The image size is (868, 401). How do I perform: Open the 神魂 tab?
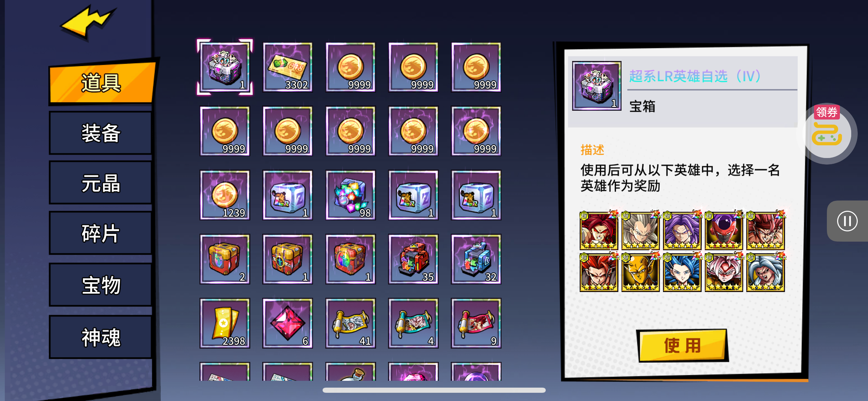click(101, 337)
